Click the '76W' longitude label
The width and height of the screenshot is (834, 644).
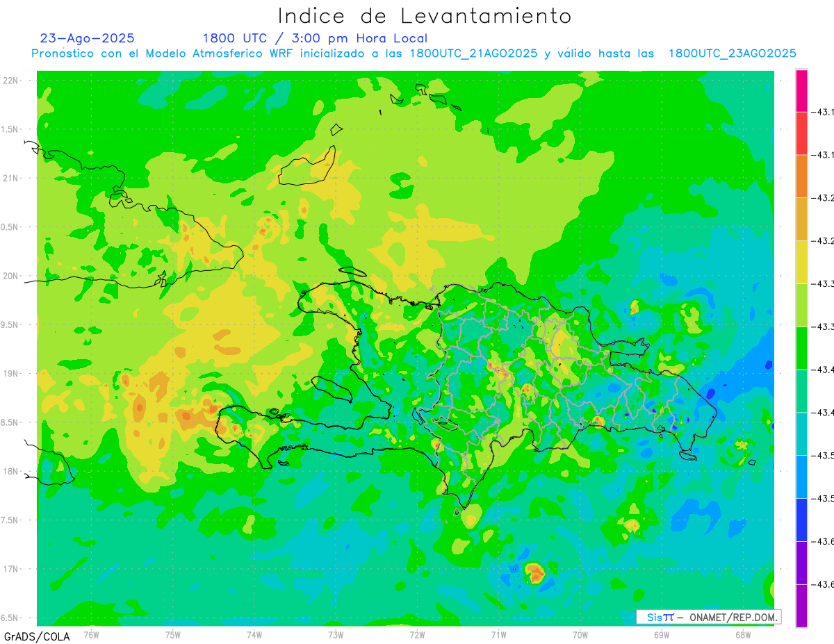91,634
